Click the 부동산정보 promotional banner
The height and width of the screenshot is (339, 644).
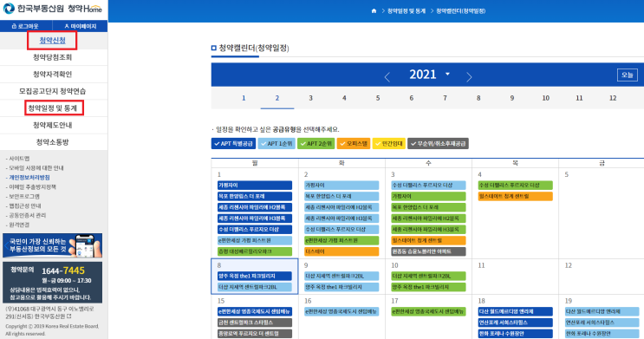[x=52, y=245]
